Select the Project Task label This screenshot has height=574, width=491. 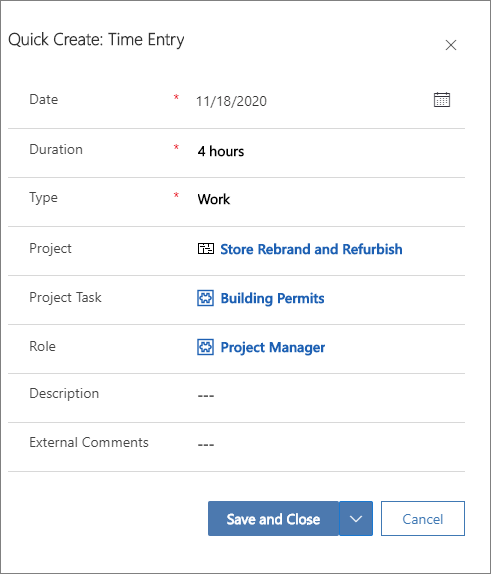pyautogui.click(x=65, y=297)
